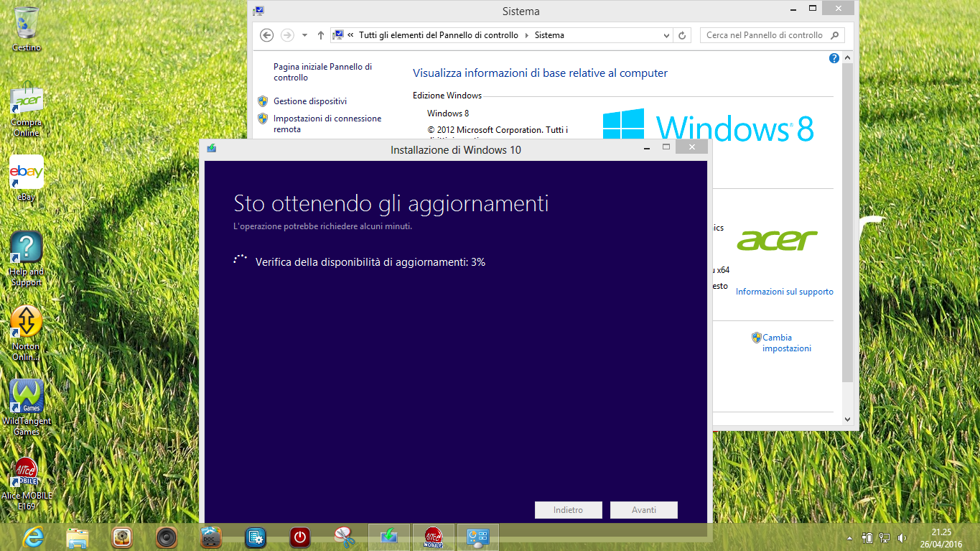This screenshot has width=980, height=551.
Task: Select the Windows 10 setup taskbar button
Action: point(389,537)
